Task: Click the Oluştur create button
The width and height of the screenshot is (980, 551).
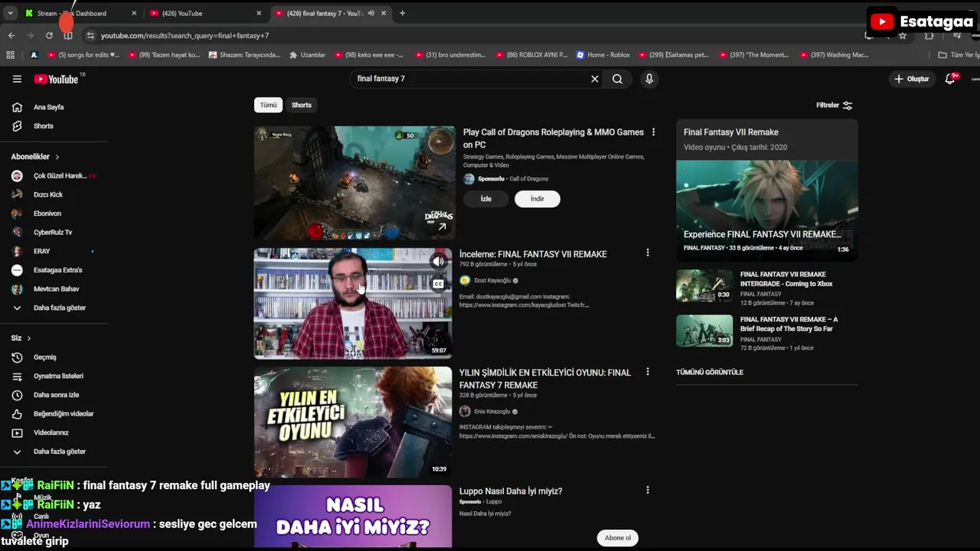Action: (x=912, y=79)
